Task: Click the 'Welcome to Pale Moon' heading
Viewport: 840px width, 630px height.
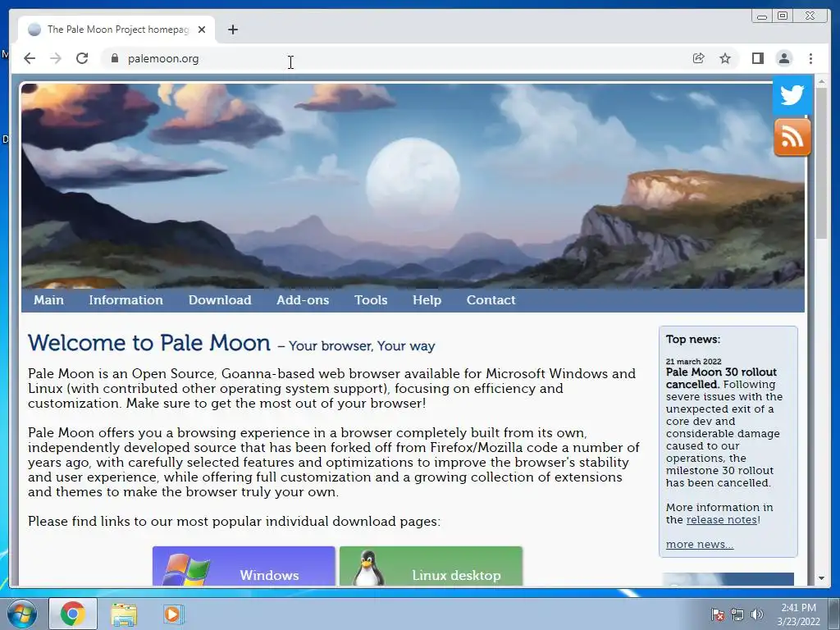Action: (149, 343)
